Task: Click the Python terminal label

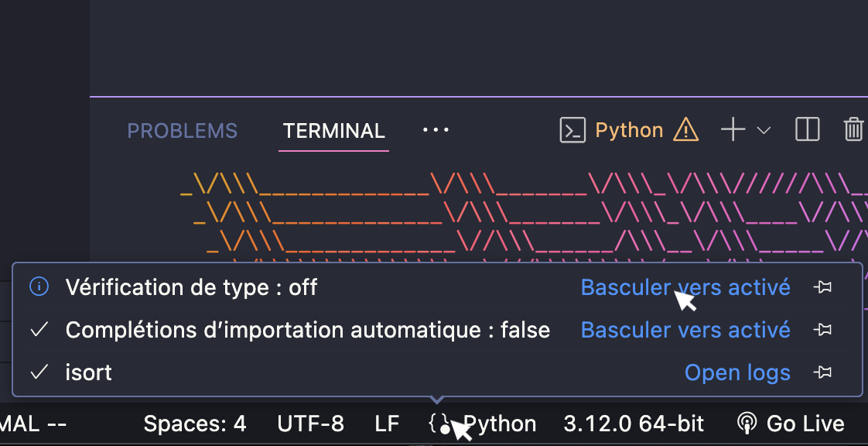Action: [x=629, y=130]
